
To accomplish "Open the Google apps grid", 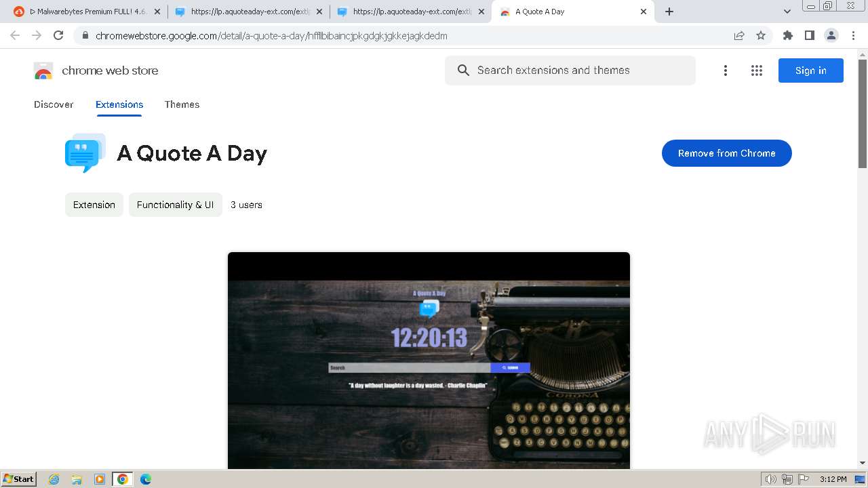I will tap(757, 70).
